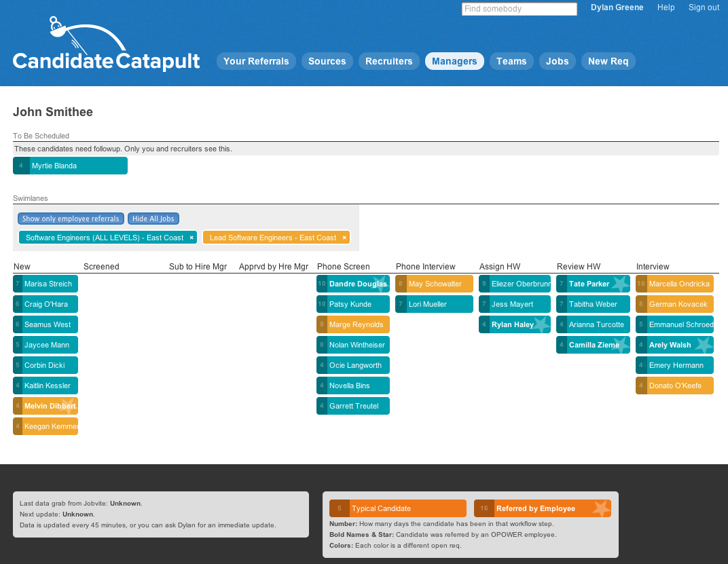Image resolution: width=728 pixels, height=564 pixels.
Task: Click the day-count badge on Myrtie Blanda's card
Action: point(20,165)
